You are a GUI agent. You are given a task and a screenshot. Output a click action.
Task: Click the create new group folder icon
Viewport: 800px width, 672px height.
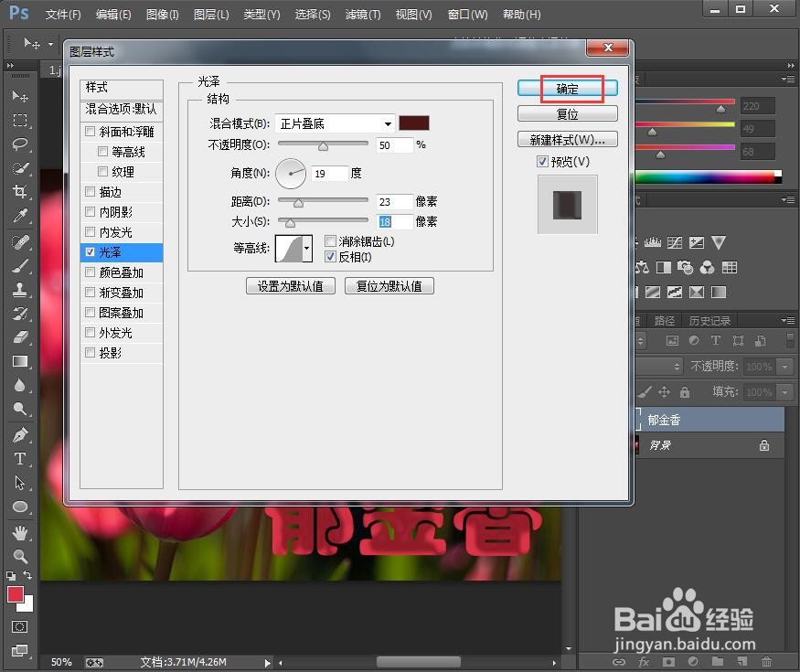click(x=718, y=662)
